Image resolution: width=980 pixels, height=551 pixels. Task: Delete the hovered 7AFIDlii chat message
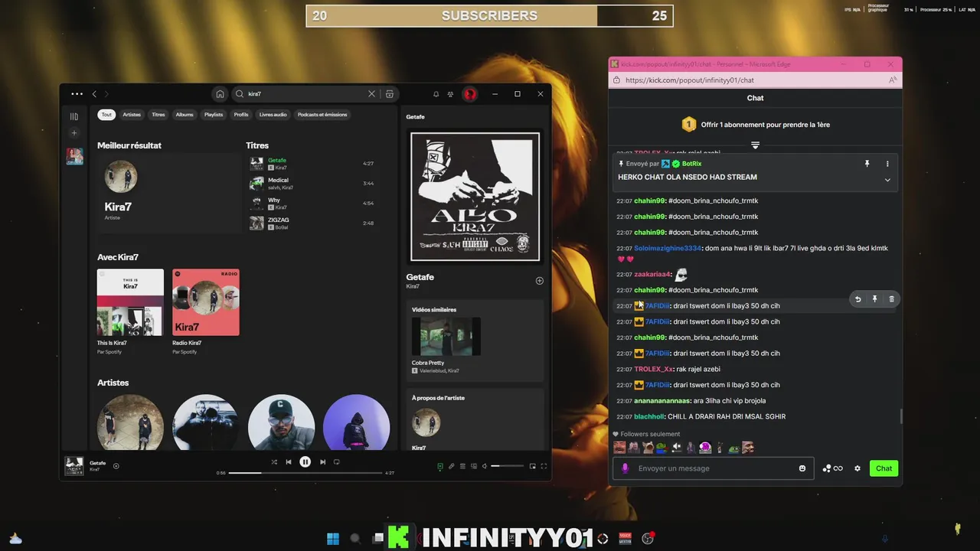[891, 299]
